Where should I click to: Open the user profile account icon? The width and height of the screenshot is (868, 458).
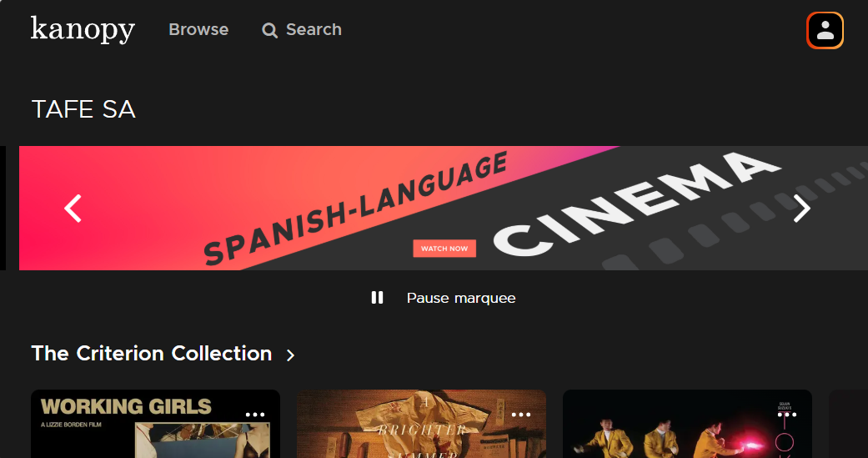click(x=825, y=31)
